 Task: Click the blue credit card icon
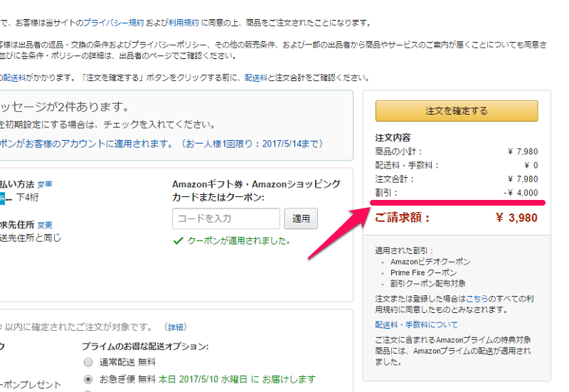[x=2, y=198]
